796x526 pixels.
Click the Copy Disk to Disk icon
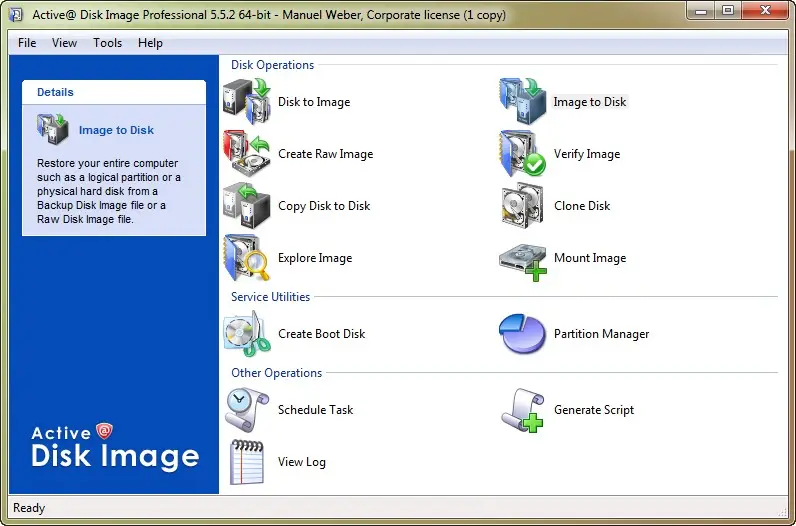pyautogui.click(x=247, y=206)
